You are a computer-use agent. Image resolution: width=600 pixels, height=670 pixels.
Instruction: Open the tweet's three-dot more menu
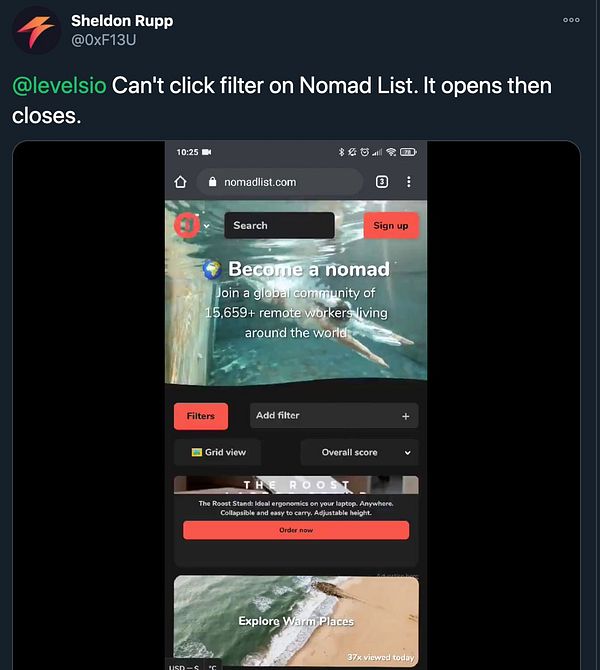pos(571,20)
